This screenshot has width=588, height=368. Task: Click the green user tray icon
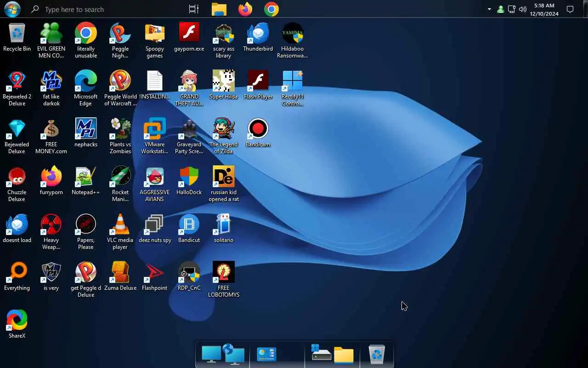click(501, 9)
